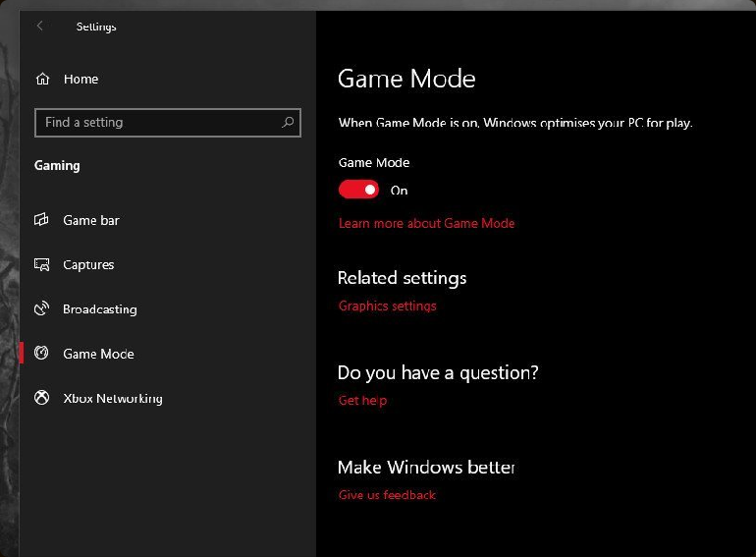The height and width of the screenshot is (557, 756).
Task: Turn off the Game Mode toggle
Action: [358, 190]
